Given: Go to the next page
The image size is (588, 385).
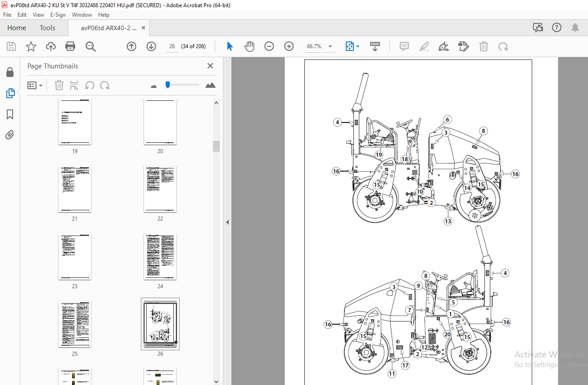Looking at the screenshot, I should (151, 46).
